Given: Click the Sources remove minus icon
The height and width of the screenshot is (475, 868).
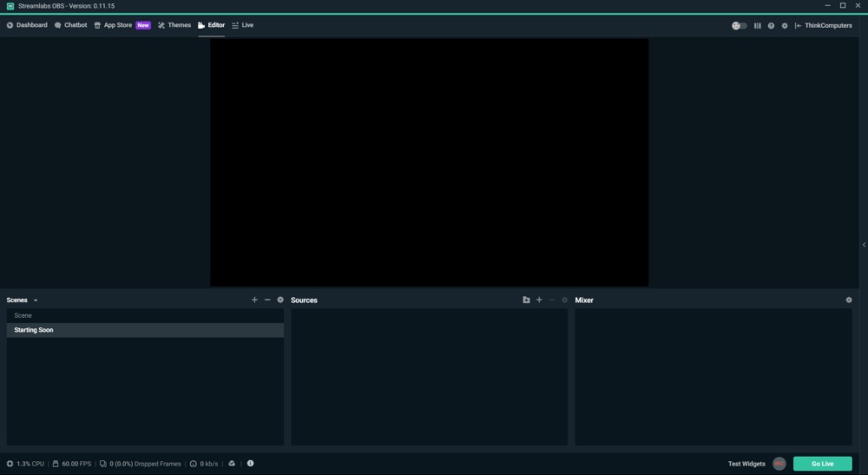Looking at the screenshot, I should point(552,300).
